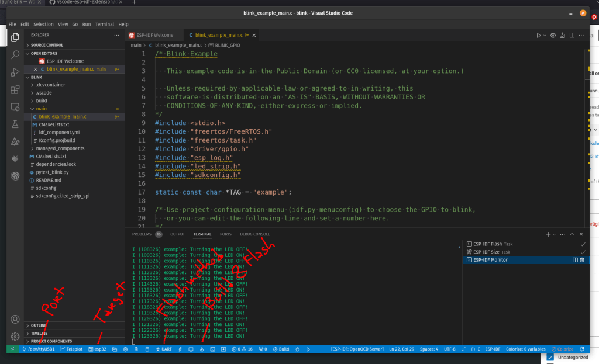Open the Search view in activity bar

point(16,55)
